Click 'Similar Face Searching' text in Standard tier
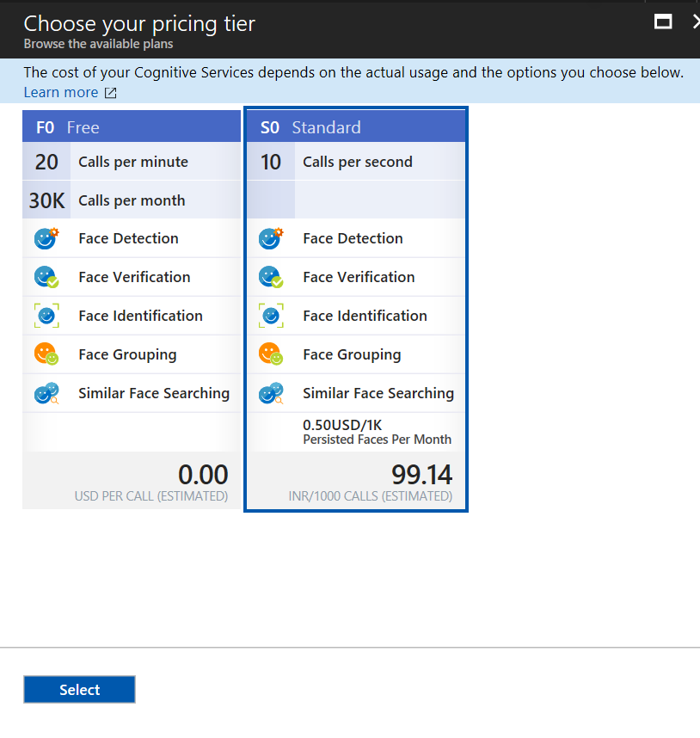The image size is (700, 738). 378,393
